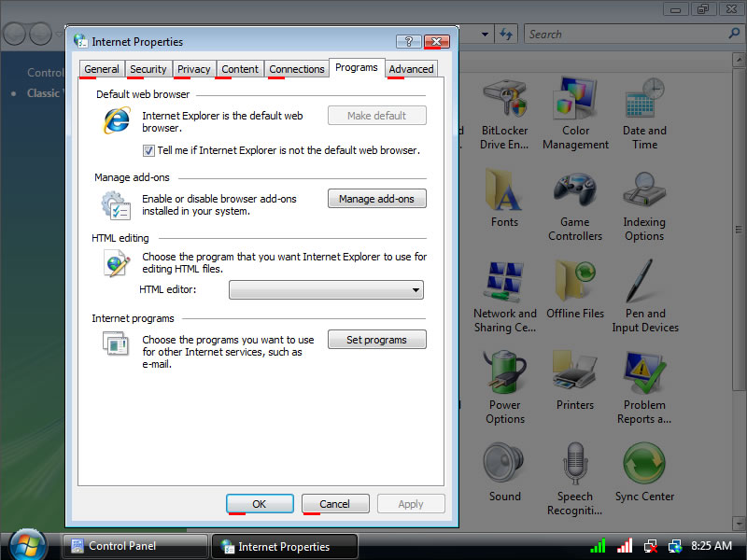Click the Set programs button

point(377,340)
